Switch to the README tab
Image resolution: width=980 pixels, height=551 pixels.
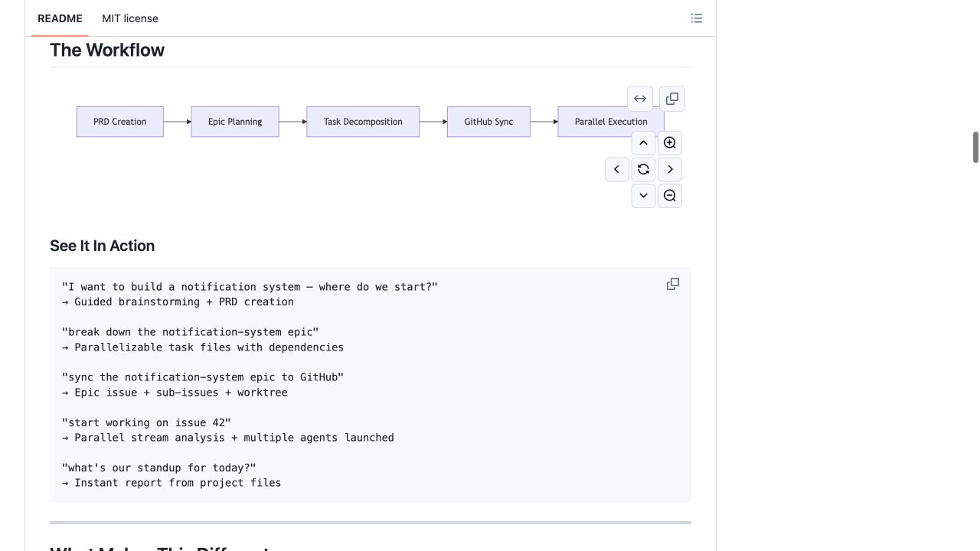[x=60, y=18]
